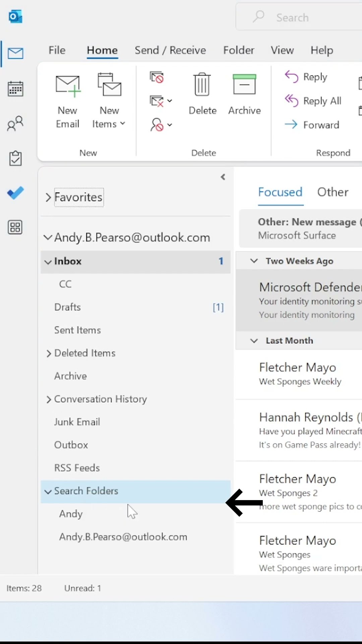This screenshot has height=644, width=362.
Task: Click the Clean Up conversation icon
Action: (x=157, y=101)
